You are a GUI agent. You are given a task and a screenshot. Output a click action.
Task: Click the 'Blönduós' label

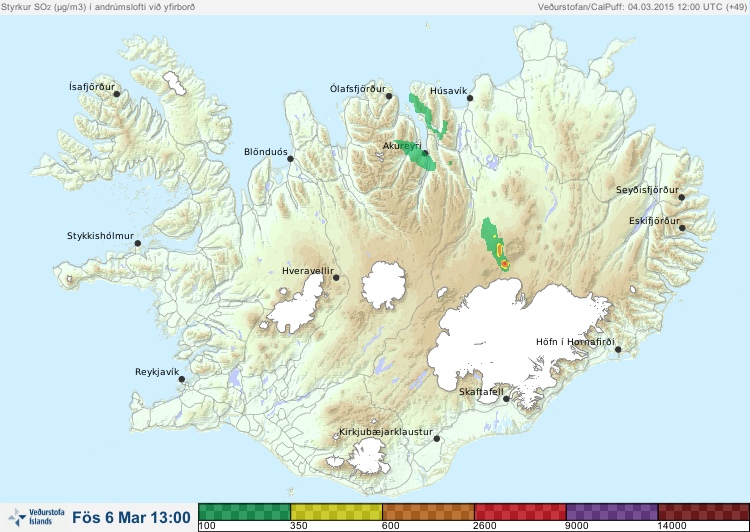266,152
